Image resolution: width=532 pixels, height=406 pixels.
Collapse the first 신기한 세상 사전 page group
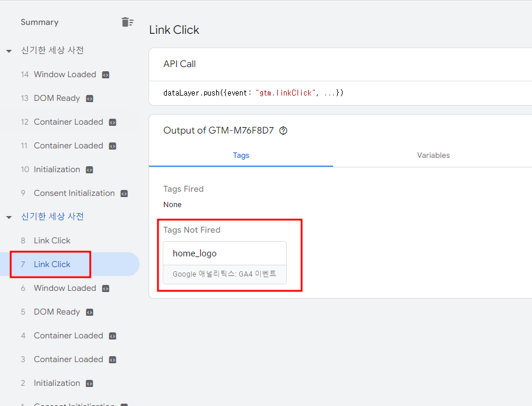pos(9,51)
